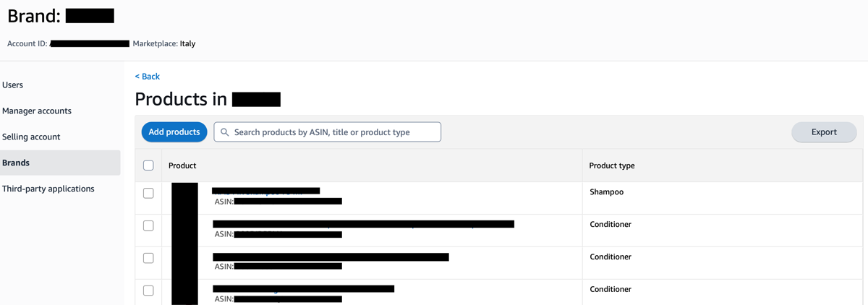
Task: Export the products list
Action: coord(824,132)
